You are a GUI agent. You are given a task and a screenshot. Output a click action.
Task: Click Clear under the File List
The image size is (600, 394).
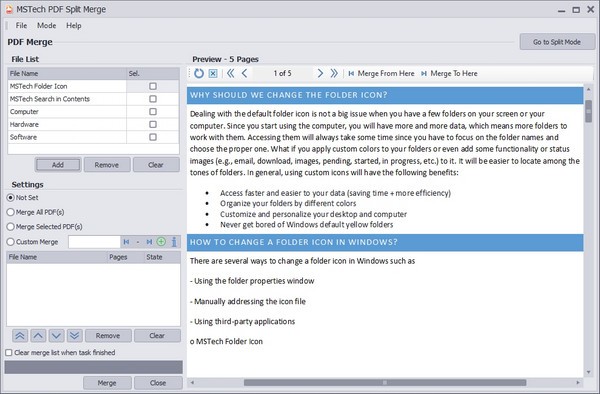pyautogui.click(x=156, y=165)
